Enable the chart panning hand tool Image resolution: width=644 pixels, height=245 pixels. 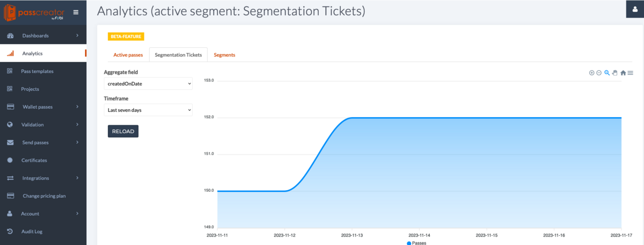tap(615, 73)
